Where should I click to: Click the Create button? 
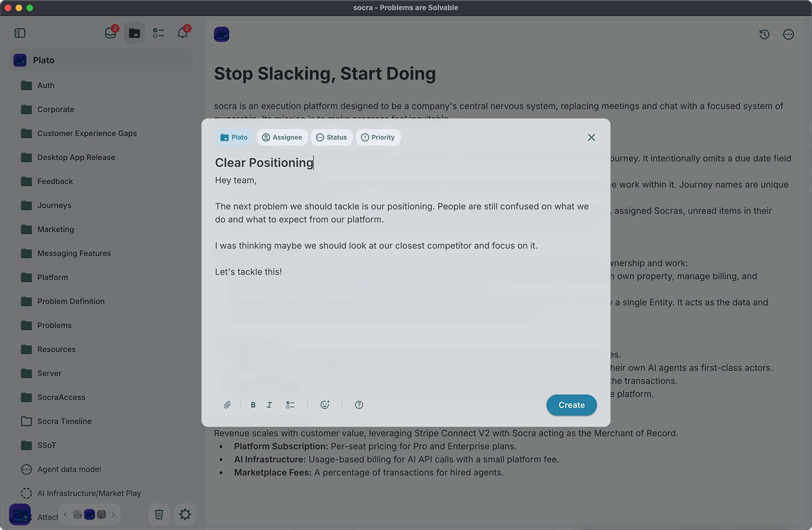pos(571,405)
